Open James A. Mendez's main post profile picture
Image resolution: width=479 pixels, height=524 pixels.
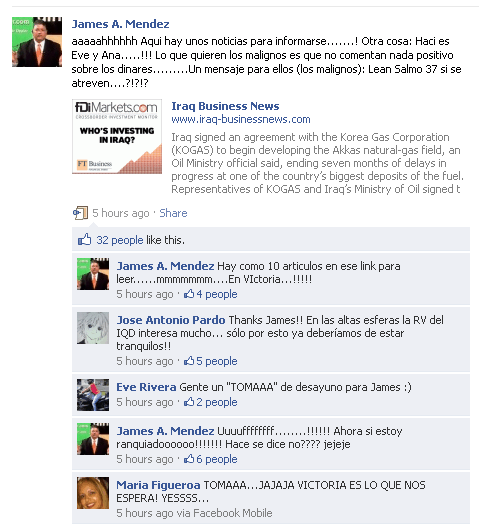[37, 42]
